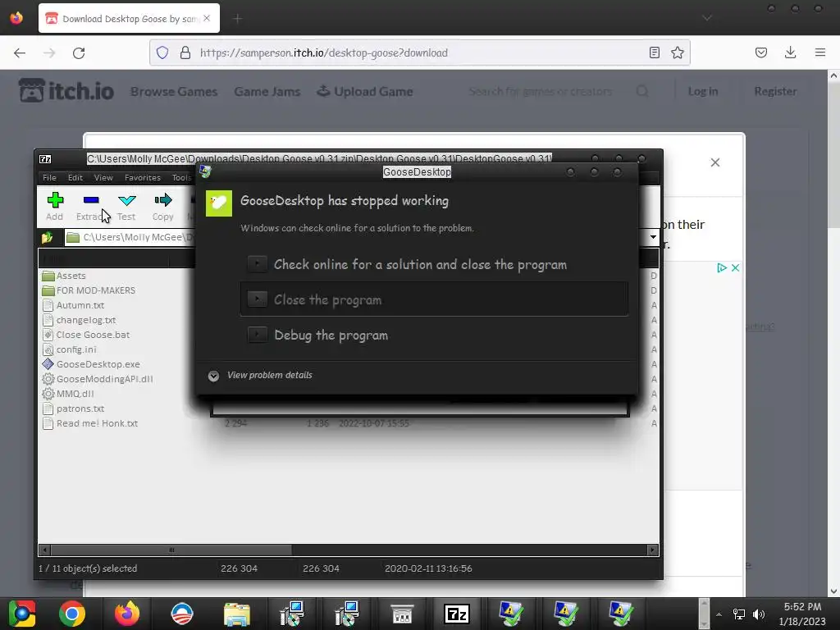Click the Firefox reload button
This screenshot has width=840, height=630.
click(79, 52)
